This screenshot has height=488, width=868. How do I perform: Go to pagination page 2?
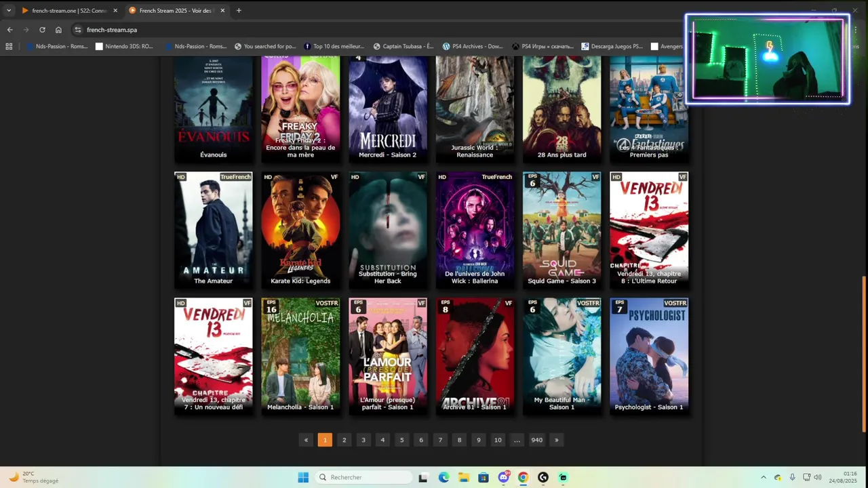[x=344, y=440]
